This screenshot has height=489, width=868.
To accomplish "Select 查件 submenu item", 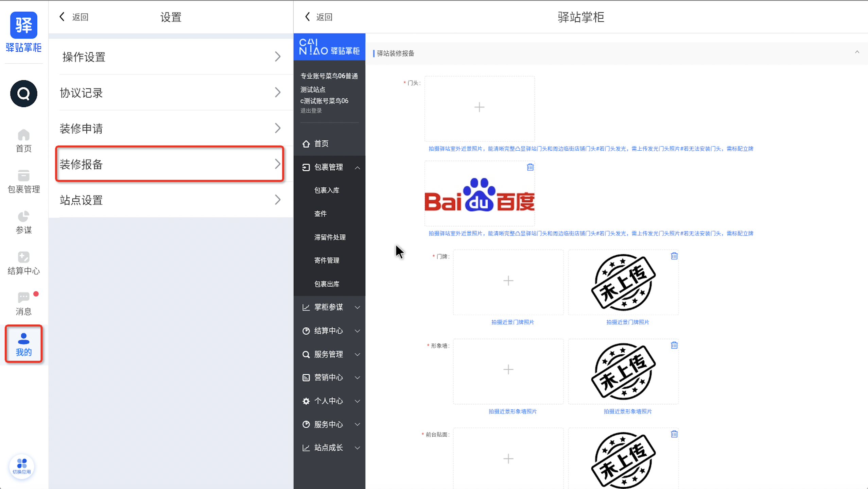I will pyautogui.click(x=320, y=214).
